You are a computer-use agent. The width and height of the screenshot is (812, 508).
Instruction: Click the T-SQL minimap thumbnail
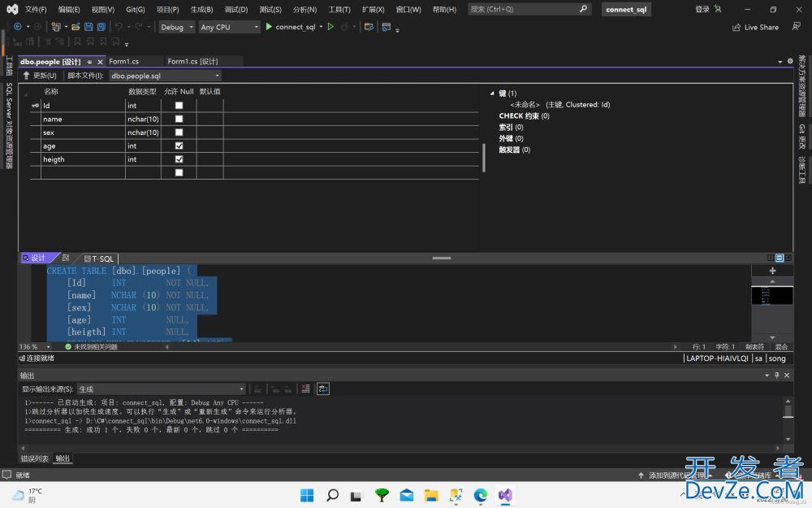click(772, 296)
